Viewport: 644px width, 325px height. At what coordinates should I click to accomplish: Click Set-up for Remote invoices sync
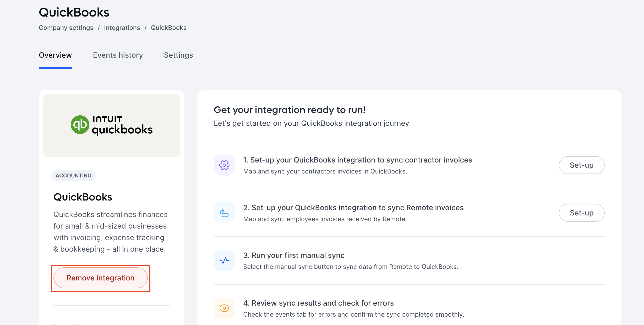pos(582,213)
